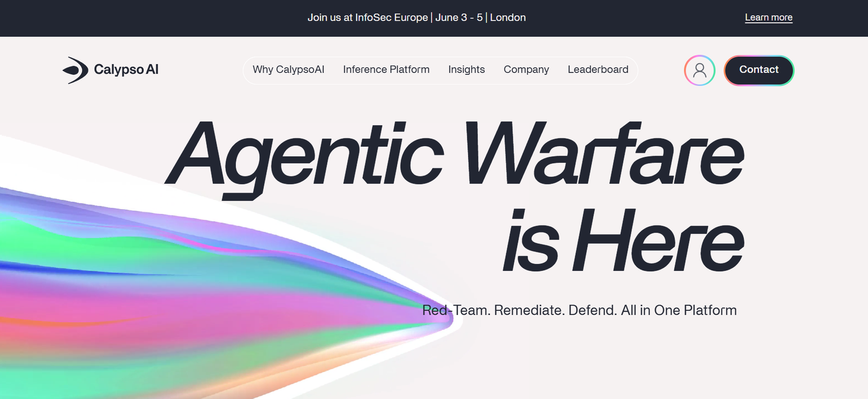The height and width of the screenshot is (399, 868).
Task: Click the 'is Here' headline line
Action: tap(622, 242)
